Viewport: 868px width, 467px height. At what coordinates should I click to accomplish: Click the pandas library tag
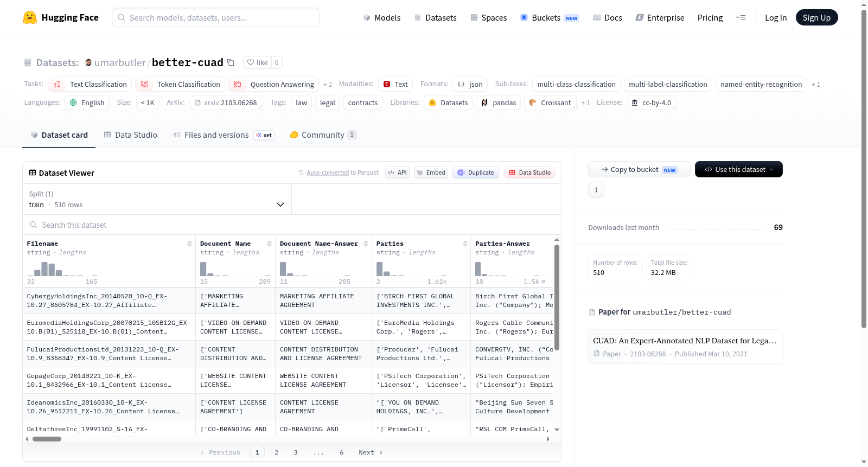[x=499, y=103]
